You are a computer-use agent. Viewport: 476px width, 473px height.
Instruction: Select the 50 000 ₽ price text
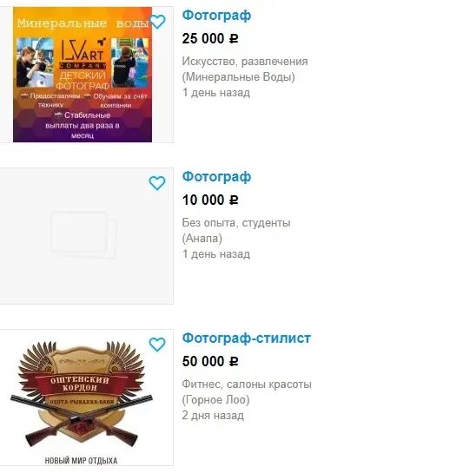[x=210, y=361]
